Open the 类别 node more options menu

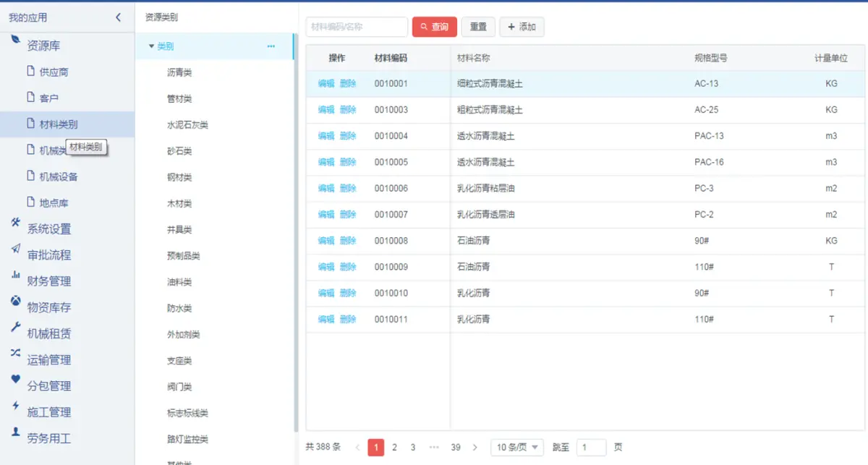(271, 46)
